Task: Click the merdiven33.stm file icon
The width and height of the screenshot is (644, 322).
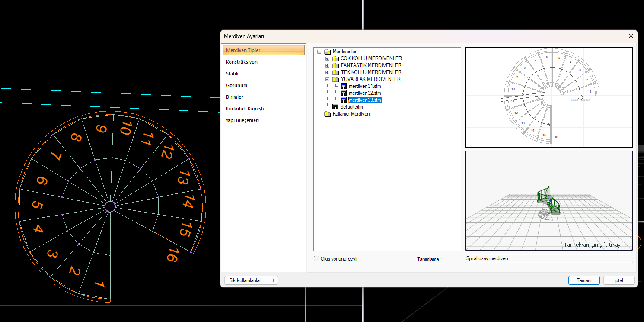Action: [x=344, y=100]
